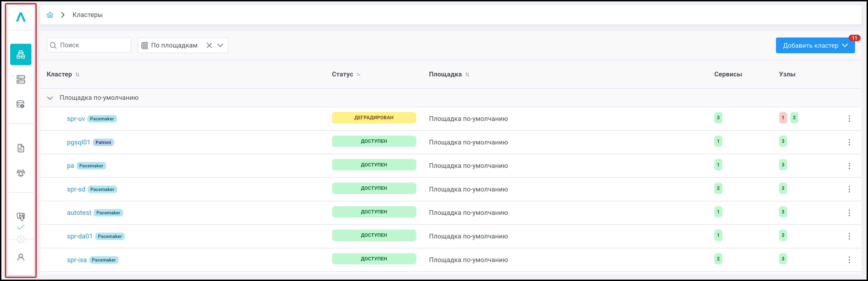This screenshot has height=281, width=868.
Task: Open the user profile sidebar icon
Action: click(21, 257)
